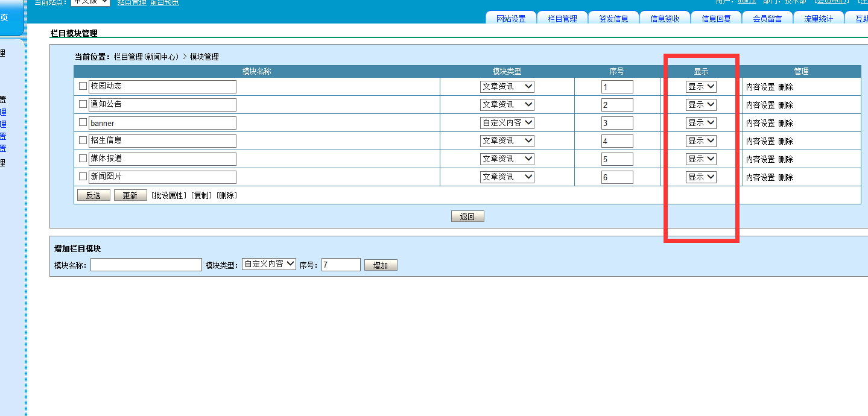Image resolution: width=868 pixels, height=416 pixels.
Task: Check the box beside the banner module
Action: [83, 122]
